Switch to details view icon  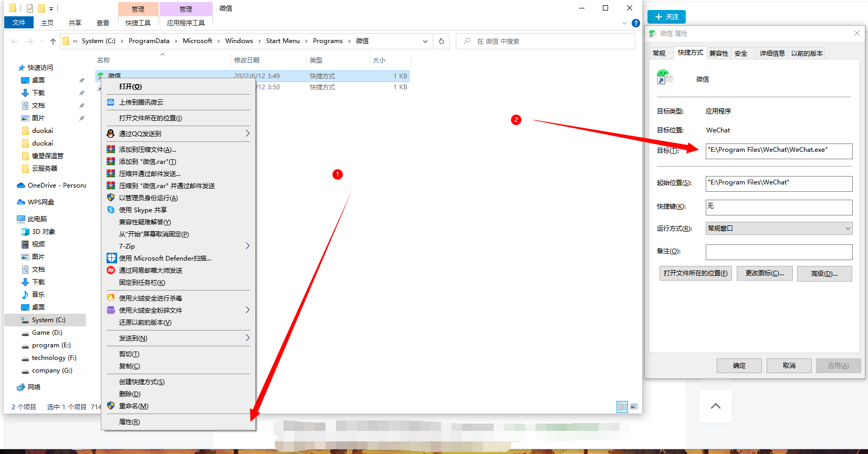tap(622, 407)
